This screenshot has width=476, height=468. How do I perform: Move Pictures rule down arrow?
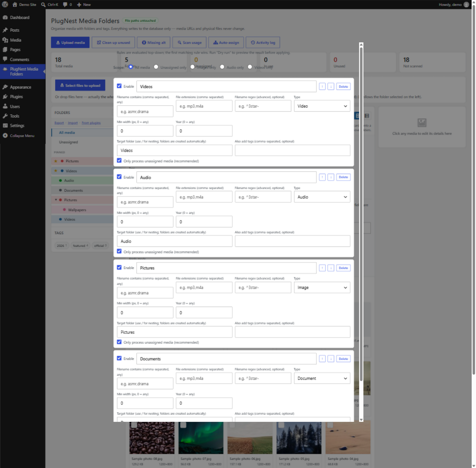pos(331,268)
